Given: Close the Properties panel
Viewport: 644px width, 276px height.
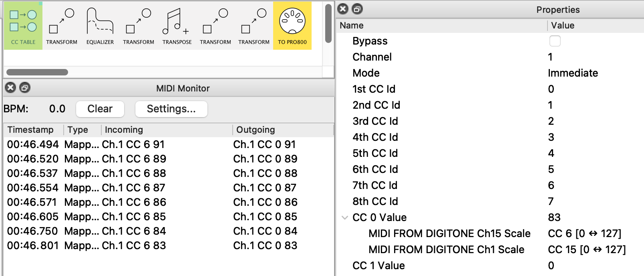Looking at the screenshot, I should pyautogui.click(x=343, y=9).
